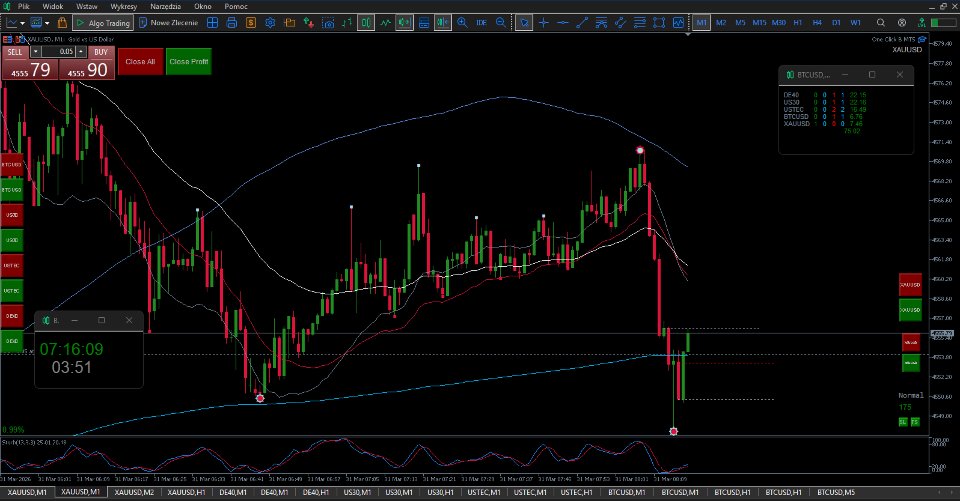The image size is (960, 501).
Task: Open the second toolbar chart dropdown arrow
Action: [x=47, y=23]
